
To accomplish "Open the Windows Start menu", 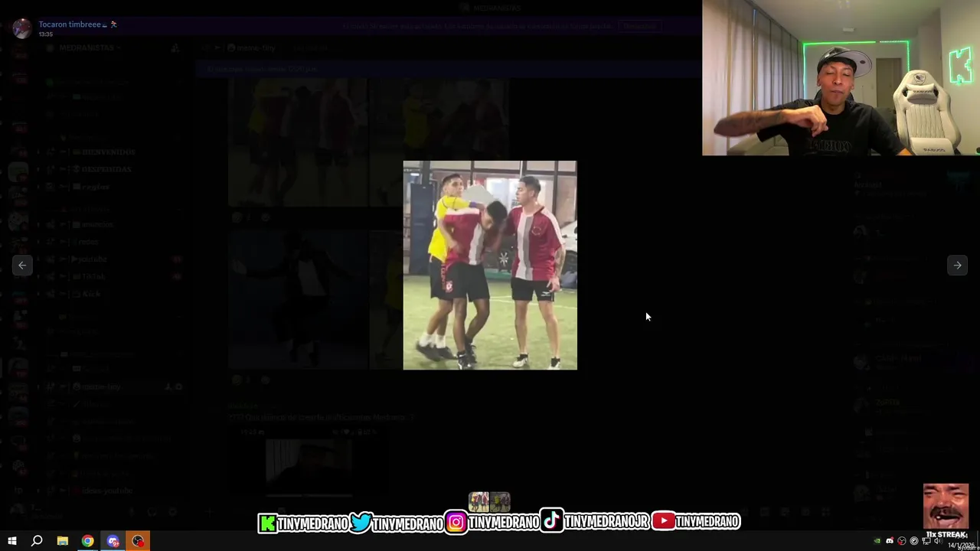I will pos(11,541).
